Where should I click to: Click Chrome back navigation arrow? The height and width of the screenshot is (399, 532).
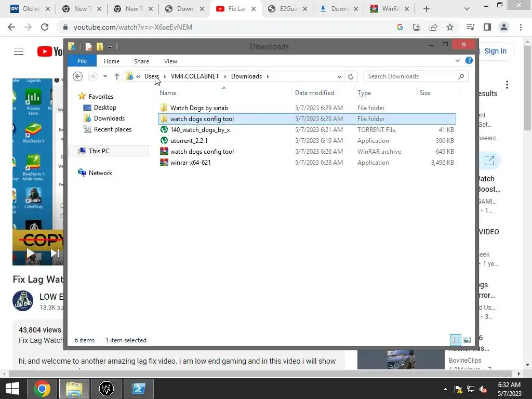pyautogui.click(x=11, y=27)
